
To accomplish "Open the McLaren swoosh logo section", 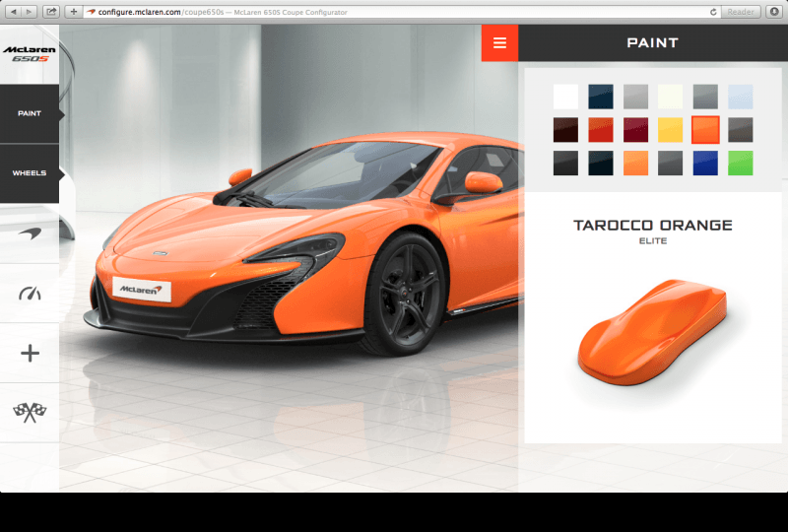I will [x=30, y=233].
